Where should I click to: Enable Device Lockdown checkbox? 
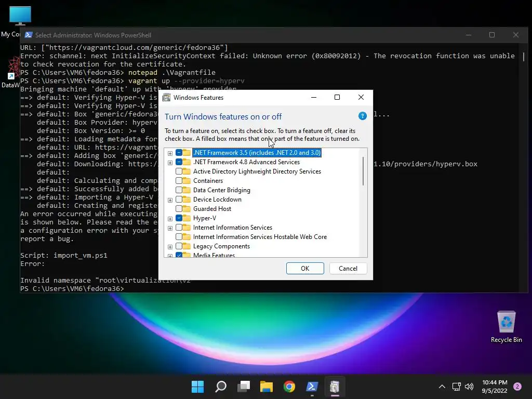pyautogui.click(x=179, y=199)
